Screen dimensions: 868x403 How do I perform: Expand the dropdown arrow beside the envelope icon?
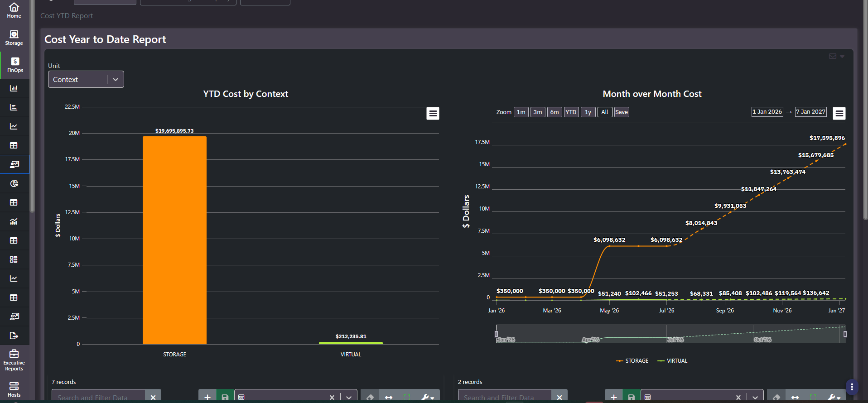[842, 57]
